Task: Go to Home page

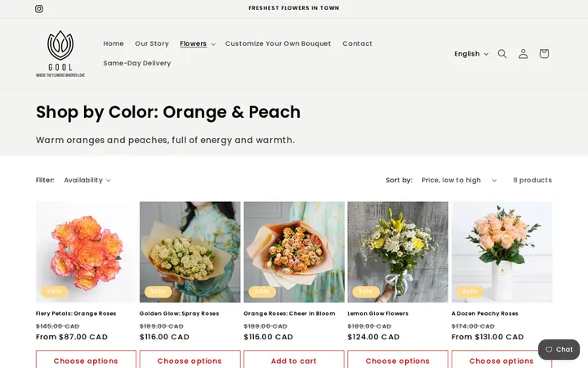Action: 114,43
